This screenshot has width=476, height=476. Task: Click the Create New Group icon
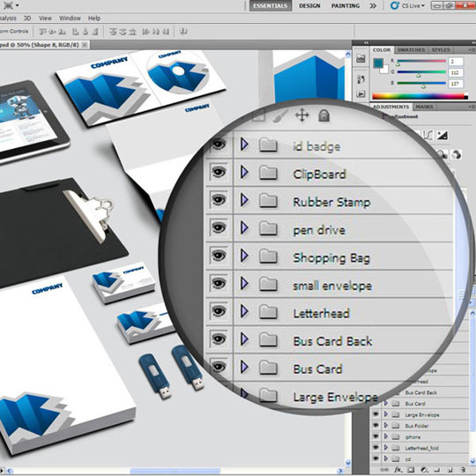tap(436, 470)
